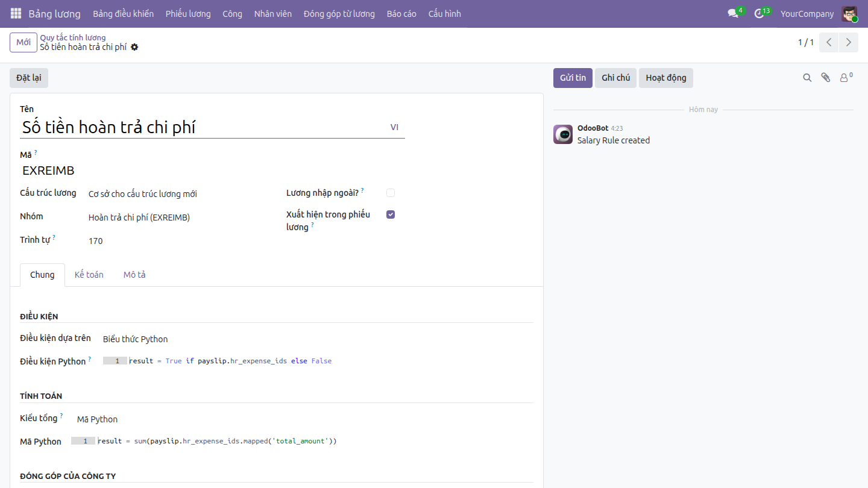The height and width of the screenshot is (488, 868).
Task: Click the VI translation button
Action: [x=394, y=127]
